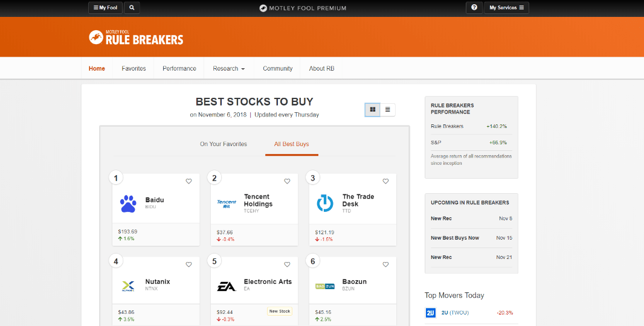Screen dimensions: 644x326
Task: Click the Baidu $193.69 price
Action: [x=127, y=232]
